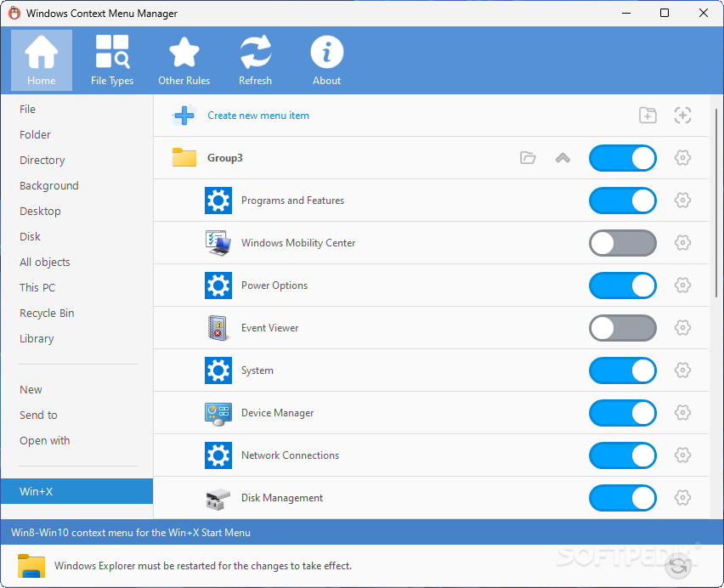Disable the System item switch
Viewport: 724px width, 588px height.
click(622, 370)
